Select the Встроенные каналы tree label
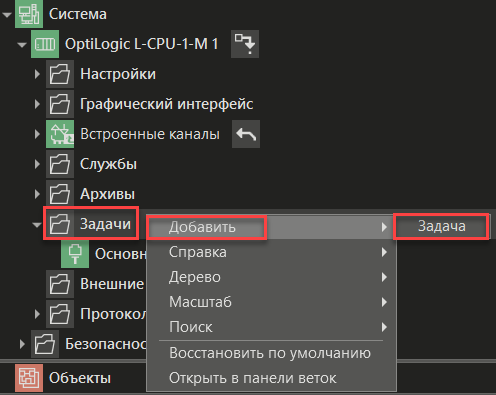Screen dimensions: 496x395 [150, 134]
